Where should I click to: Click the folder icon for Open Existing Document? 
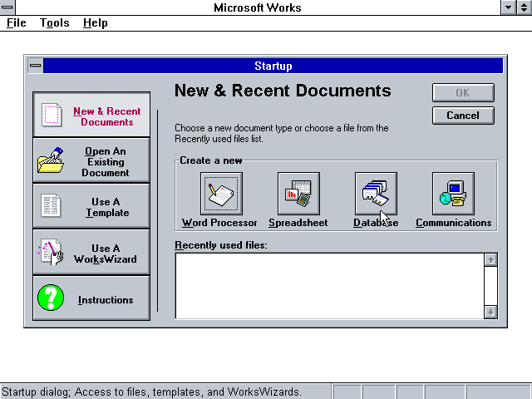click(51, 160)
